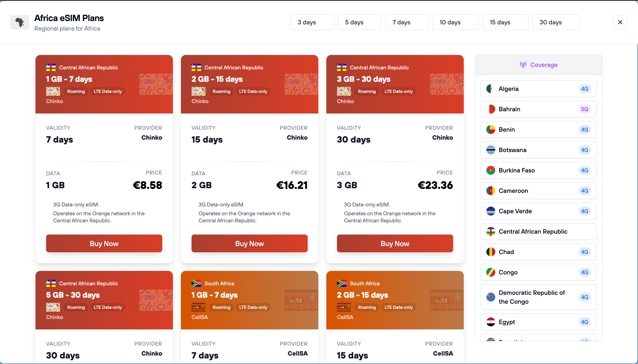Viewport: 638px width, 364px height.
Task: Click the Africa continent icon in the header
Action: 20,22
